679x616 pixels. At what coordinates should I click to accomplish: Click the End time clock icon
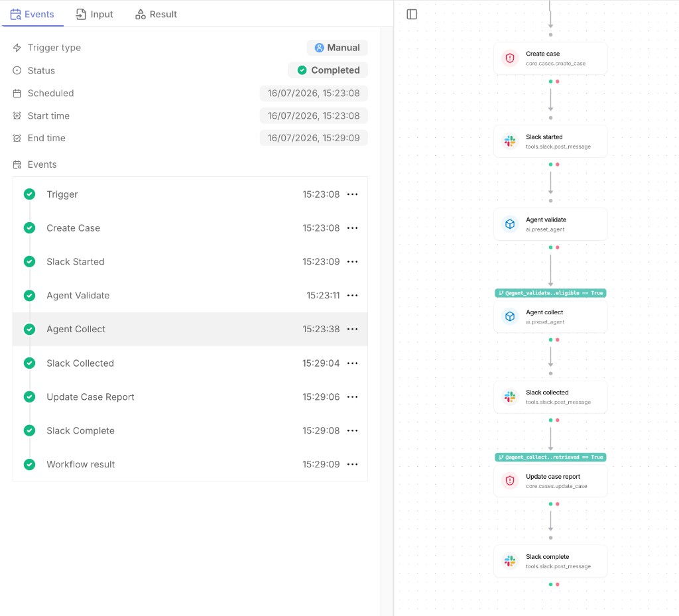point(17,138)
